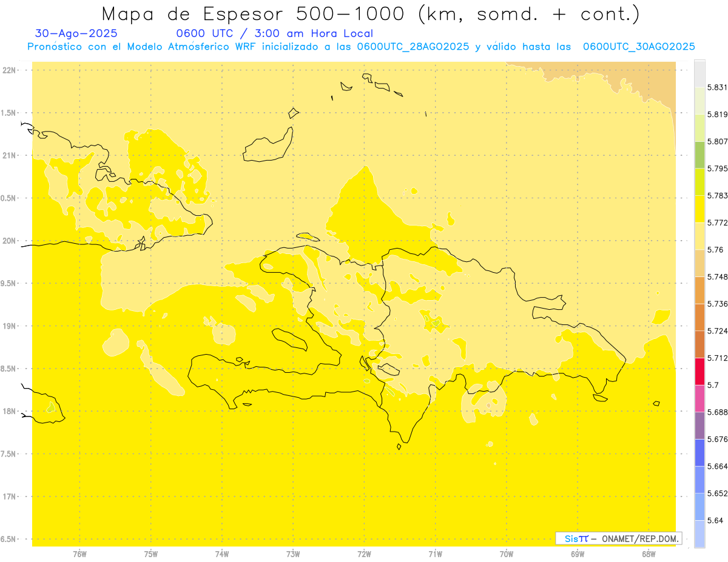Image resolution: width=728 pixels, height=562 pixels.
Task: Click the legend value '5.664'
Action: tap(718, 466)
